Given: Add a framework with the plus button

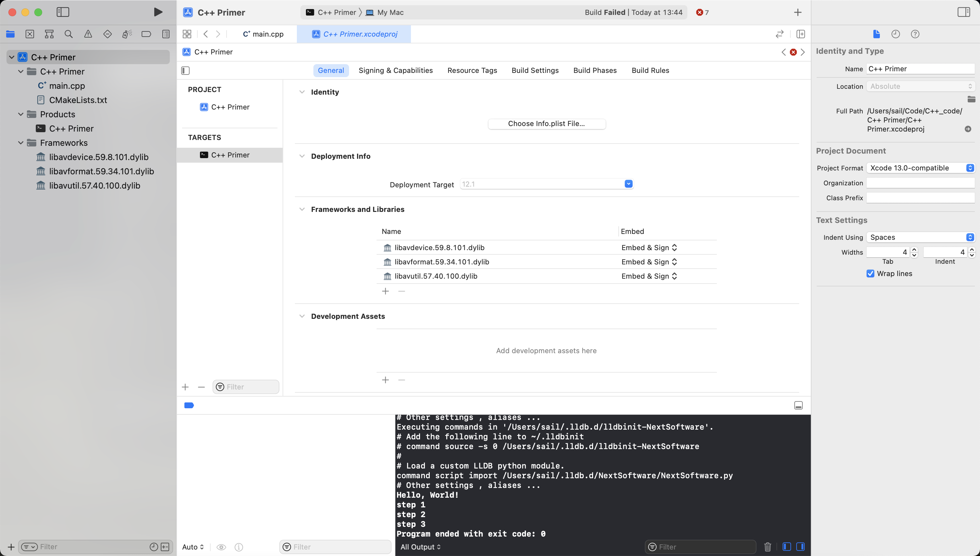Looking at the screenshot, I should pyautogui.click(x=386, y=291).
